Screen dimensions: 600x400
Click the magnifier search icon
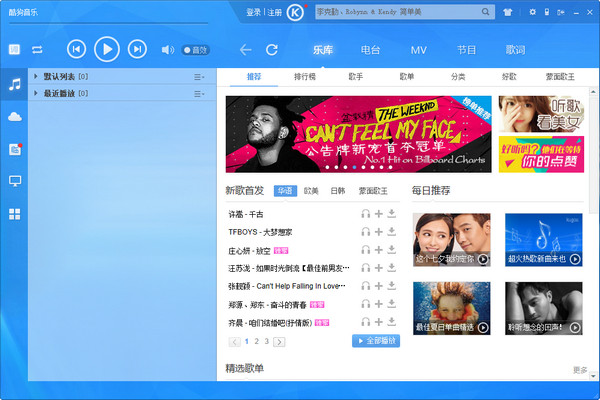(x=485, y=12)
